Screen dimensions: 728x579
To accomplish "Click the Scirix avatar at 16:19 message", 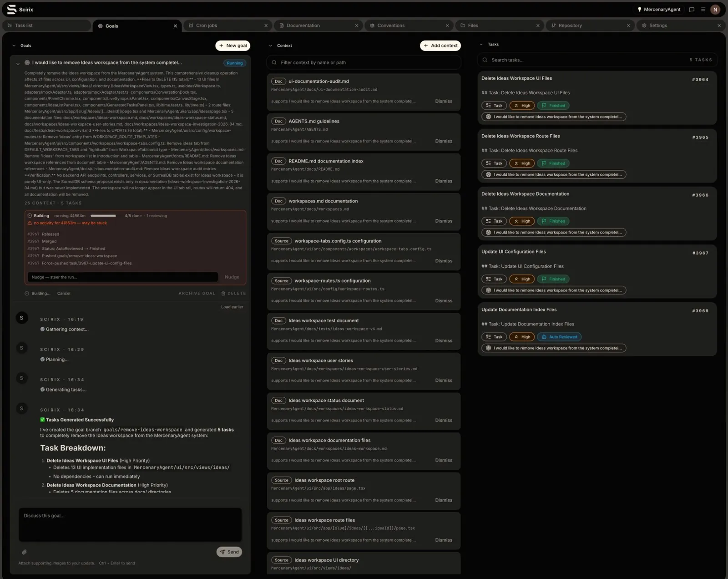I will (21, 318).
